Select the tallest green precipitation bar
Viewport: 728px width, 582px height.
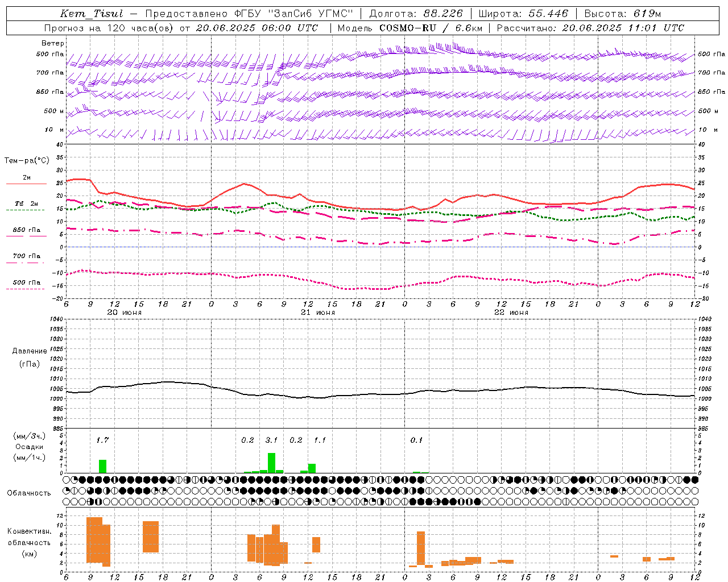[272, 463]
